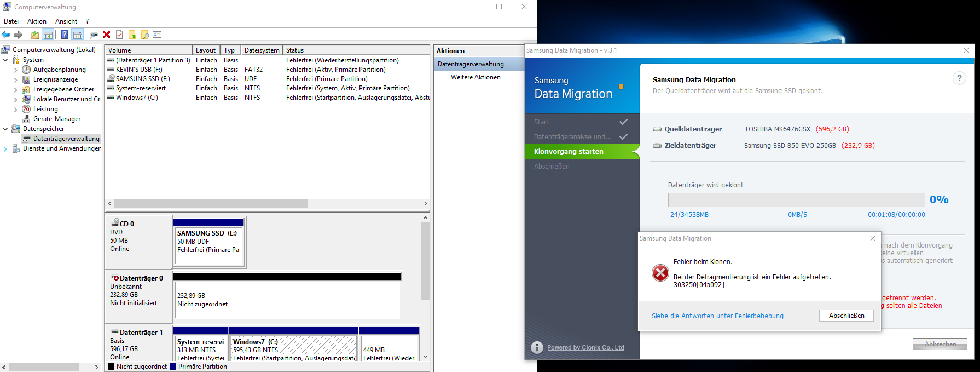Open the Aktion menu
Screen dimensions: 980x372
(37, 21)
